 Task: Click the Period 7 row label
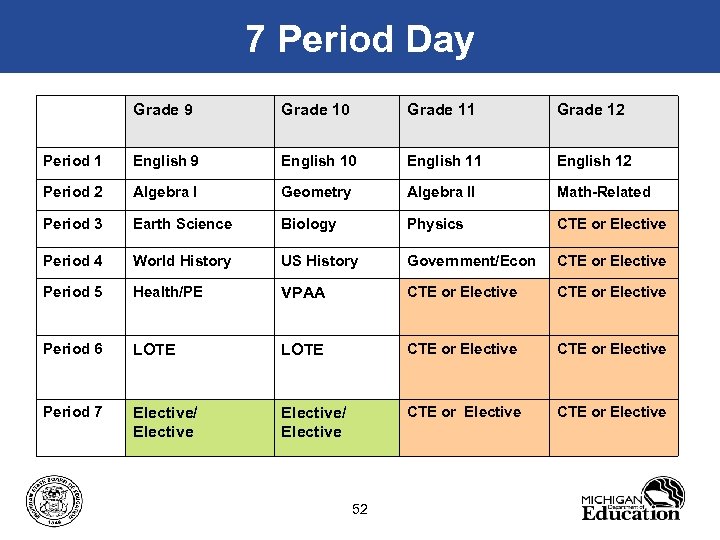pyautogui.click(x=72, y=412)
